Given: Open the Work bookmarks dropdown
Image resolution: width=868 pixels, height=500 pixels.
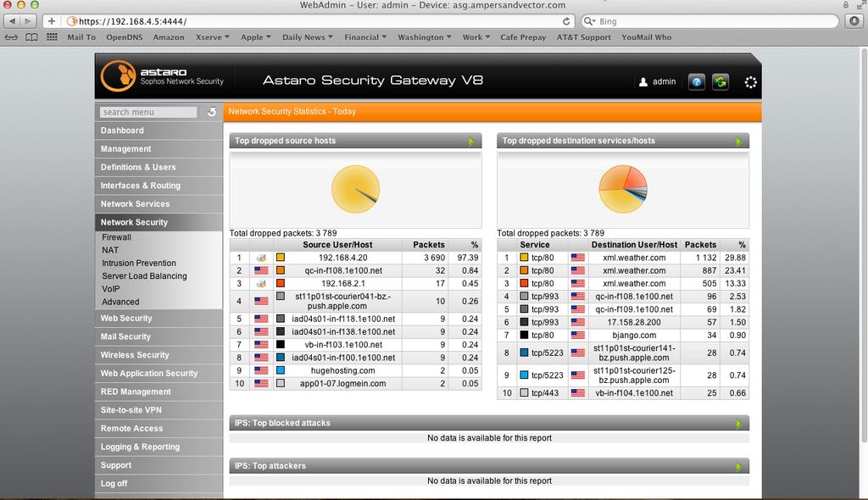Looking at the screenshot, I should [x=476, y=37].
